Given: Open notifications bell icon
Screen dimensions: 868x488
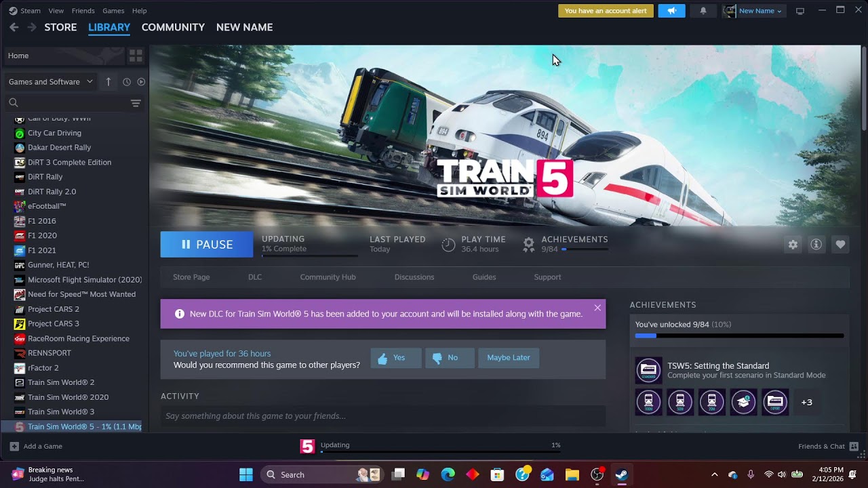Looking at the screenshot, I should point(703,11).
